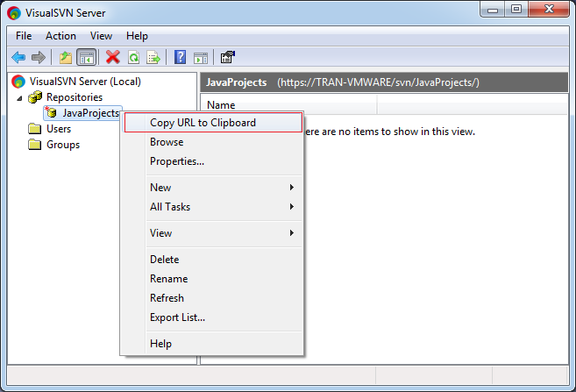Image resolution: width=576 pixels, height=392 pixels.
Task: Open the View menu in menu bar
Action: click(101, 36)
